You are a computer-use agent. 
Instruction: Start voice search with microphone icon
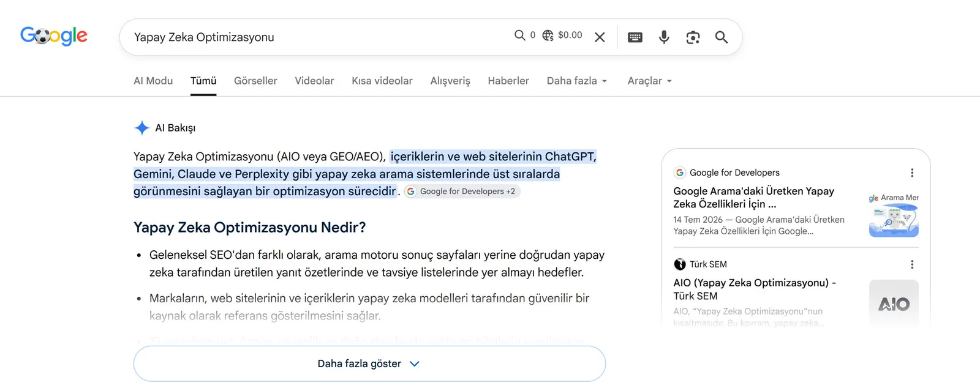point(664,37)
